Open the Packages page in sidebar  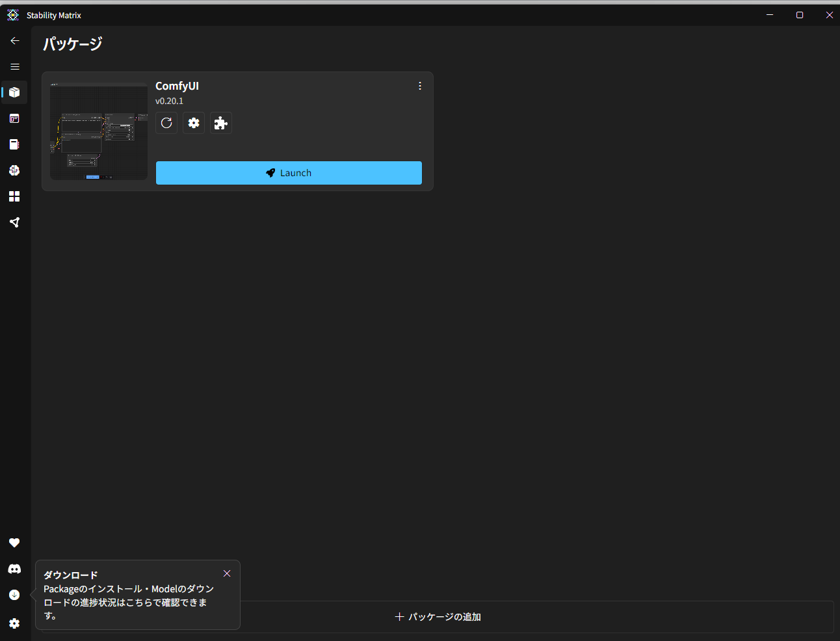click(x=14, y=92)
